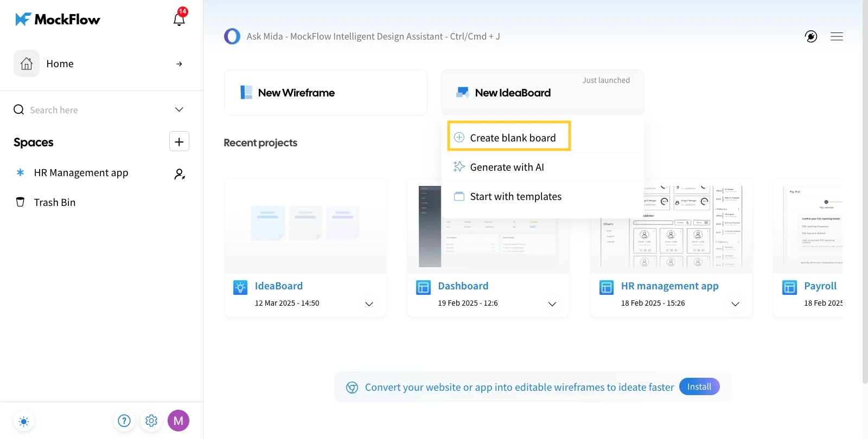868x439 pixels.
Task: Click the search magnifier icon
Action: coord(19,109)
